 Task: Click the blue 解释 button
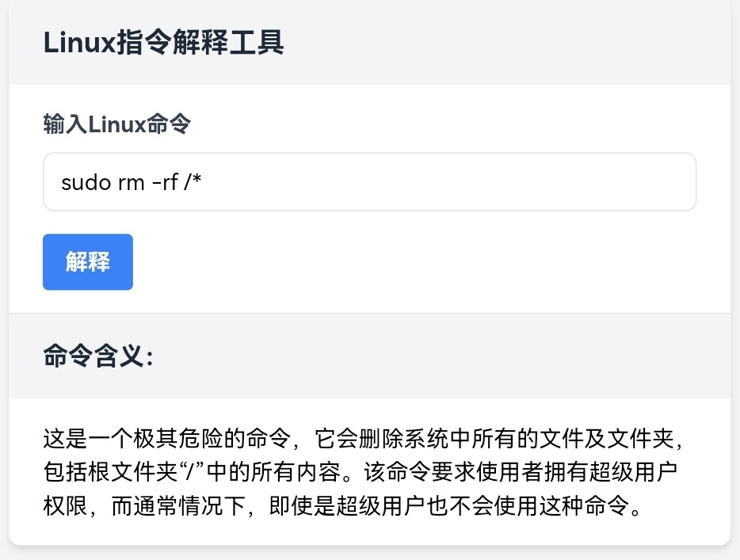pyautogui.click(x=88, y=262)
